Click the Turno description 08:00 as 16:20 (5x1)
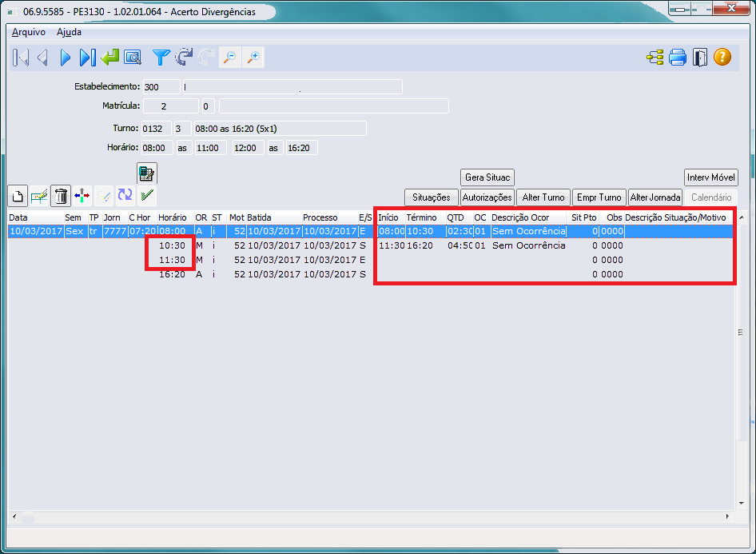This screenshot has height=554, width=756. (x=280, y=129)
